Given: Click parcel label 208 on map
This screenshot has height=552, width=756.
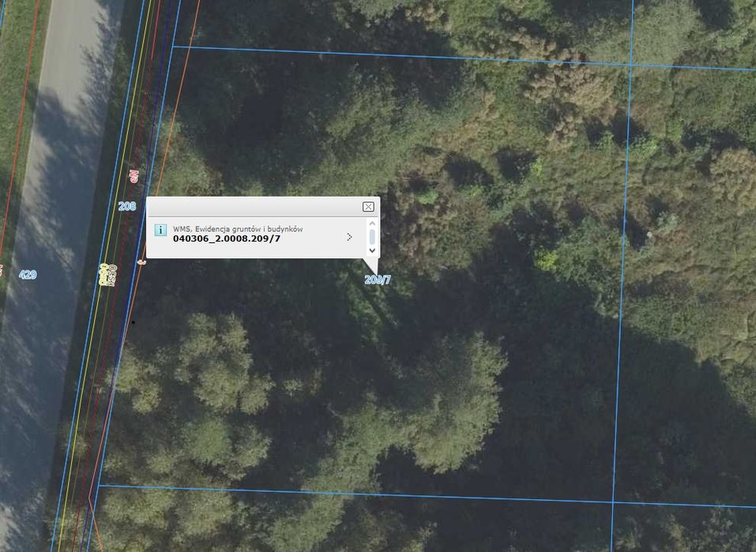Looking at the screenshot, I should tap(127, 206).
